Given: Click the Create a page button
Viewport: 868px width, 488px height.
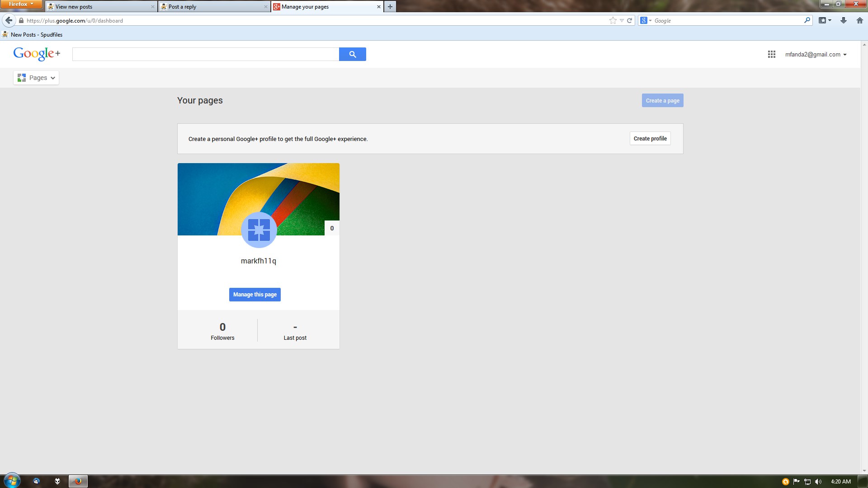Looking at the screenshot, I should point(662,100).
